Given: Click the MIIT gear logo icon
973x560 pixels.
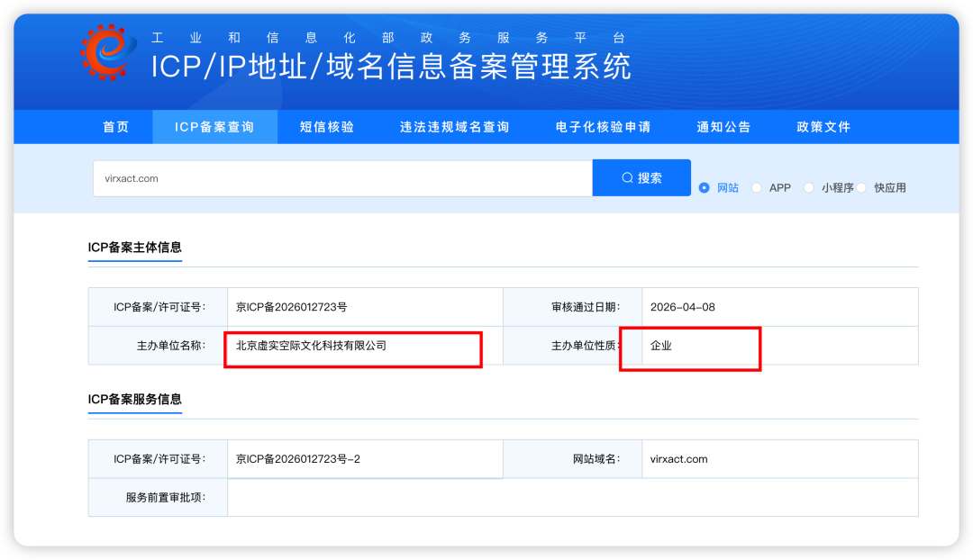Looking at the screenshot, I should coord(108,53).
